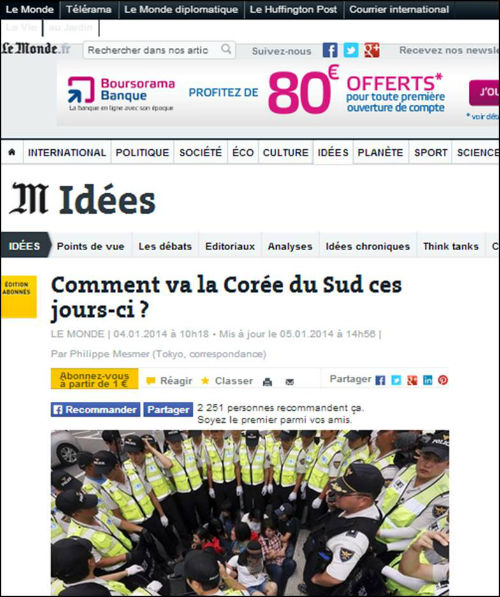Open Le Monde Google Plus icon
The image size is (500, 597).
click(372, 50)
